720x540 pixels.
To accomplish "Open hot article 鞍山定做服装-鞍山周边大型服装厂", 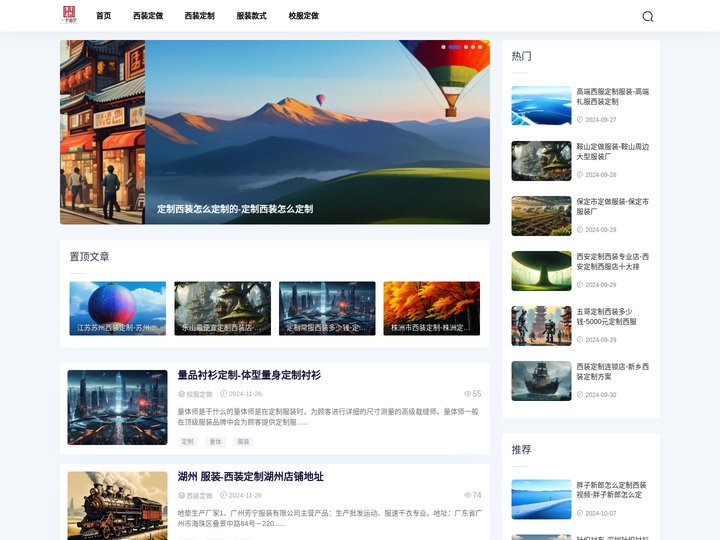I will 613,152.
